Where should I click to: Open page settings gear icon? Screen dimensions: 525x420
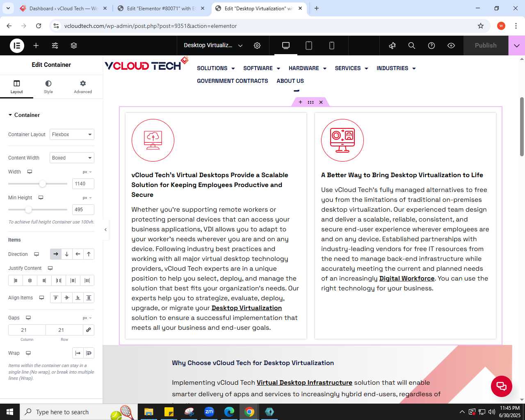coord(257,46)
